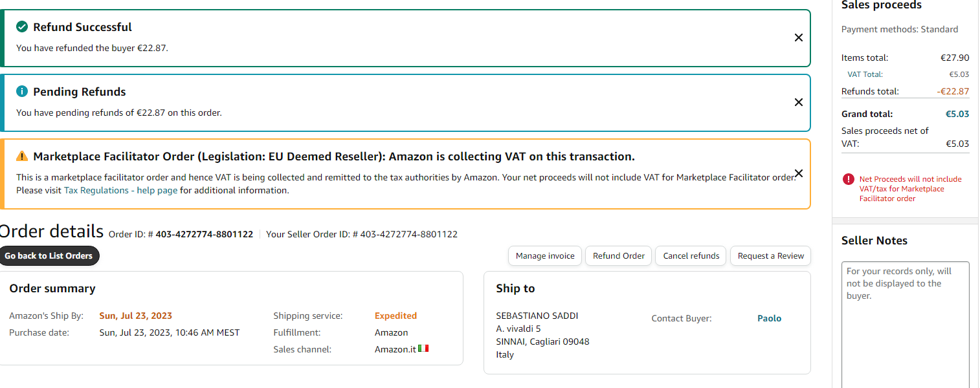Click the Italian flag beside Amazon.it
Viewport: 980px width, 388px height.
tap(423, 349)
